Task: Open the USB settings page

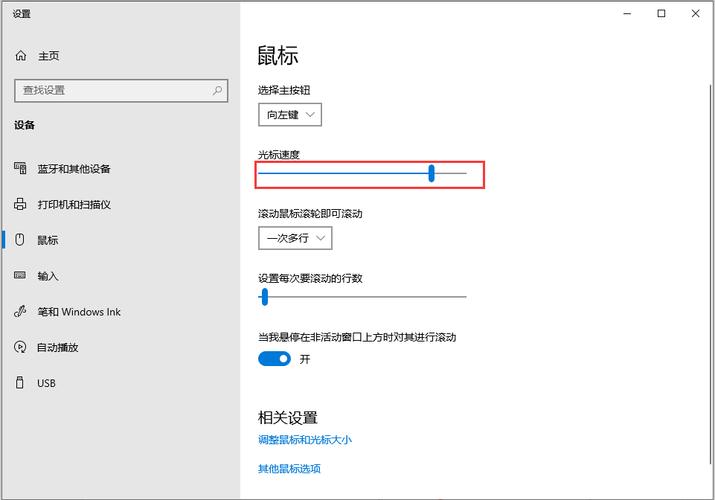Action: 47,383
